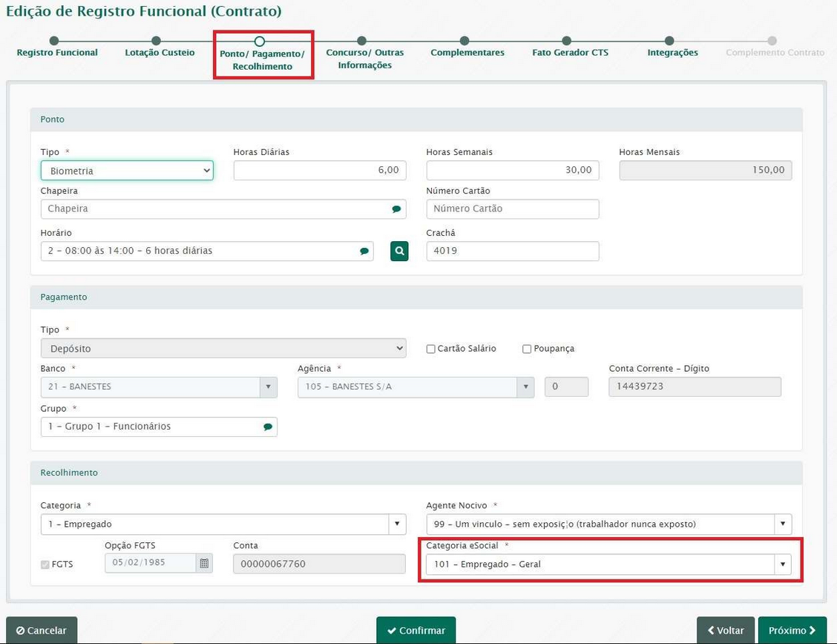Click the comment icon in Horário field
837x644 pixels.
pos(364,252)
